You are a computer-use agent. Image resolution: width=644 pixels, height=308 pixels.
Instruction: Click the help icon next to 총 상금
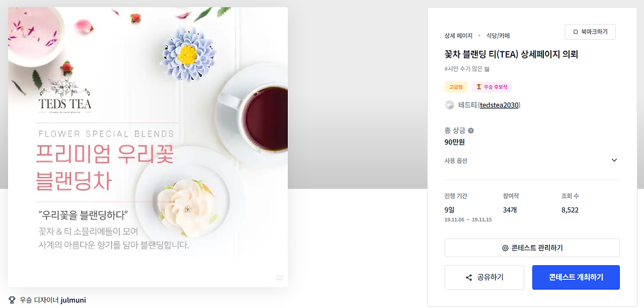click(471, 131)
